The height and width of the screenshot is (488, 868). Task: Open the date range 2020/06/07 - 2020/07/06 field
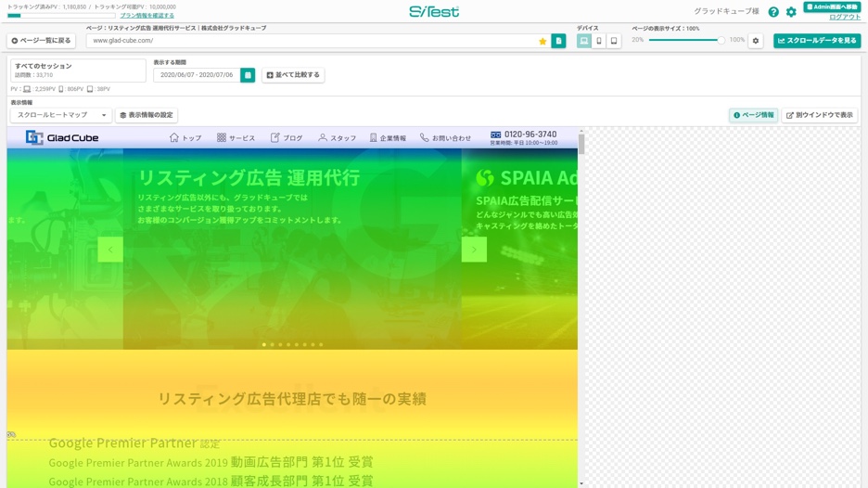click(197, 75)
